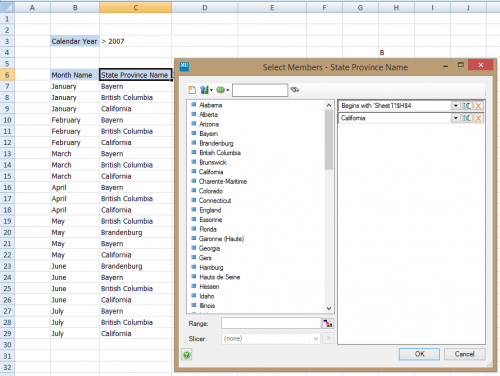Select Hessen in the member list
The height and width of the screenshot is (376, 500).
(209, 287)
